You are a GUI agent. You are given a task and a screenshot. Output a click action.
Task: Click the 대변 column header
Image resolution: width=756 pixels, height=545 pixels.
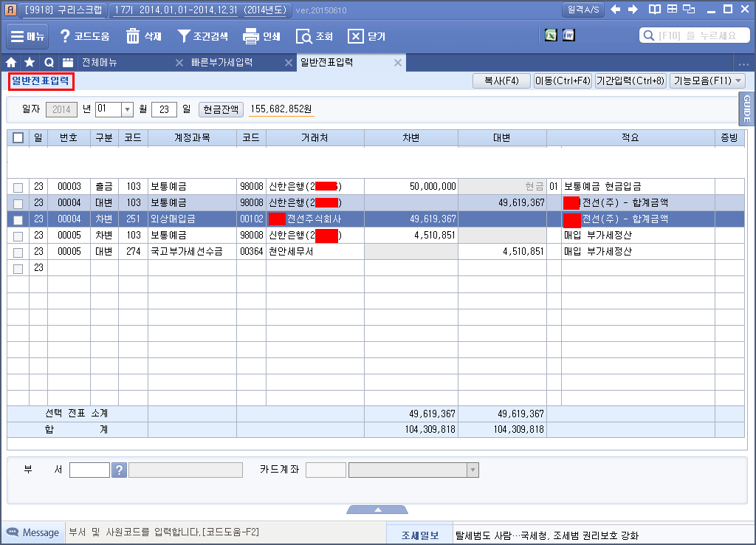coord(502,137)
